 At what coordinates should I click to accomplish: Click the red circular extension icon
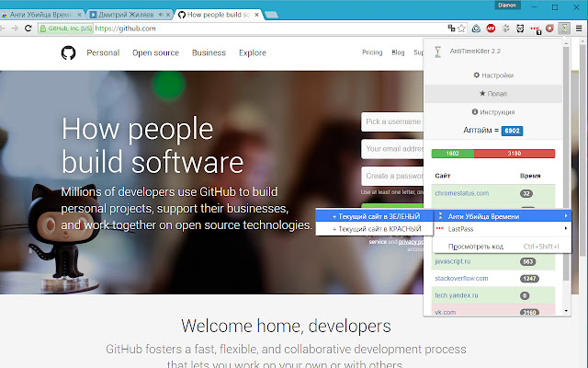549,29
